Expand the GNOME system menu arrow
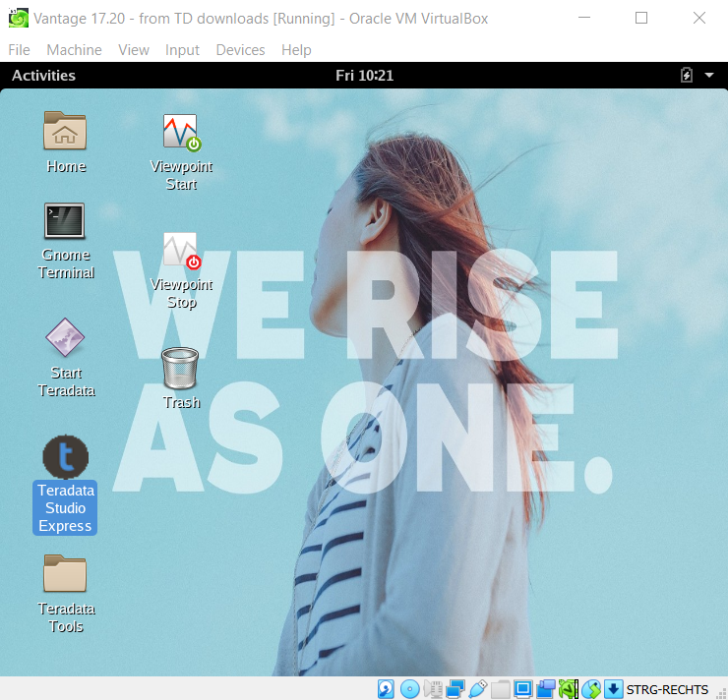 708,75
